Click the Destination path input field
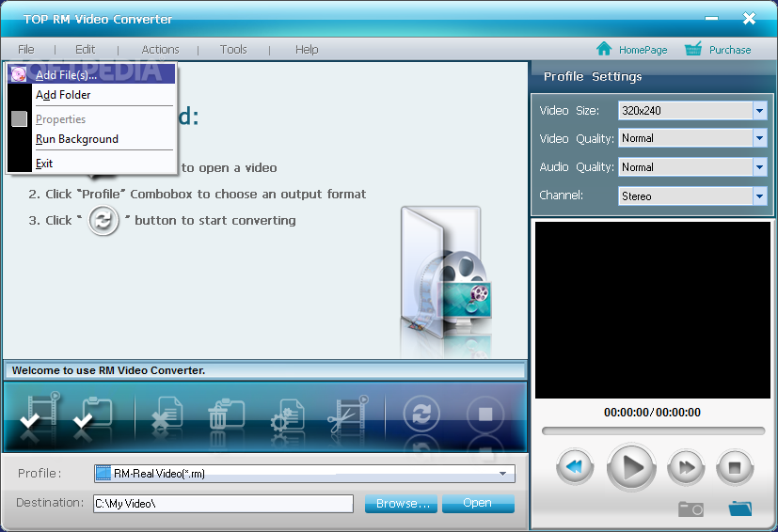The height and width of the screenshot is (532, 778). (223, 503)
